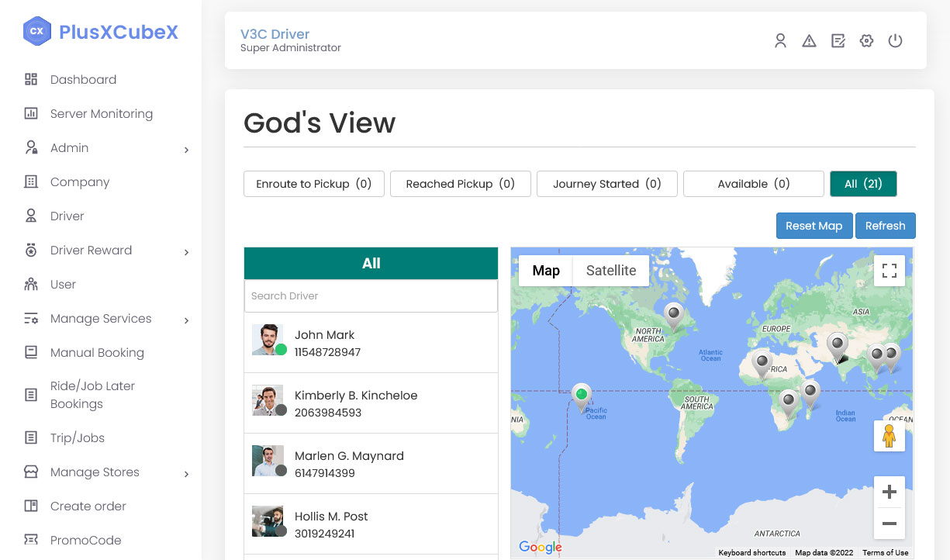Image resolution: width=950 pixels, height=560 pixels.
Task: Open the Trip/Jobs menu item
Action: click(78, 437)
